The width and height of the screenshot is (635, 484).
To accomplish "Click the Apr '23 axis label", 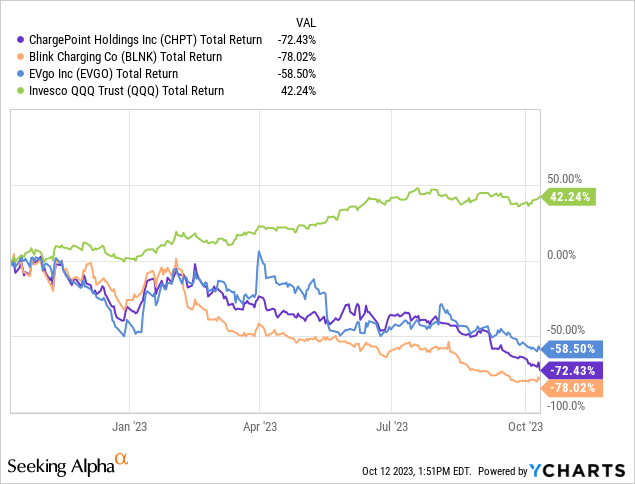I will (x=260, y=427).
